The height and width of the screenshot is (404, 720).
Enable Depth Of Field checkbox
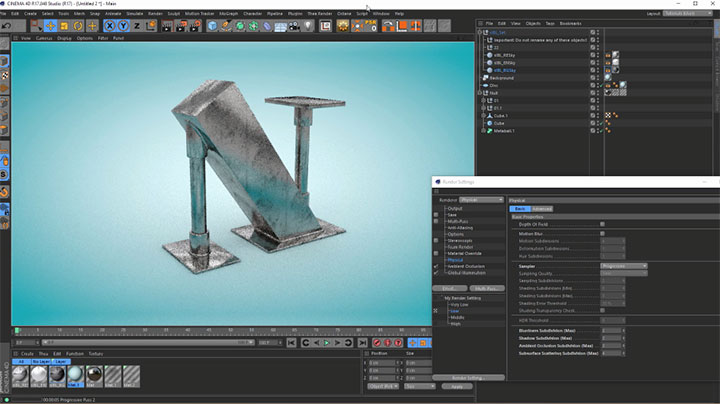tap(602, 224)
